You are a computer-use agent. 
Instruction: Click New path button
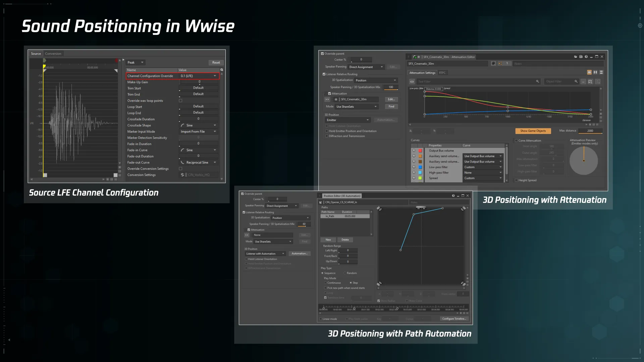point(328,240)
